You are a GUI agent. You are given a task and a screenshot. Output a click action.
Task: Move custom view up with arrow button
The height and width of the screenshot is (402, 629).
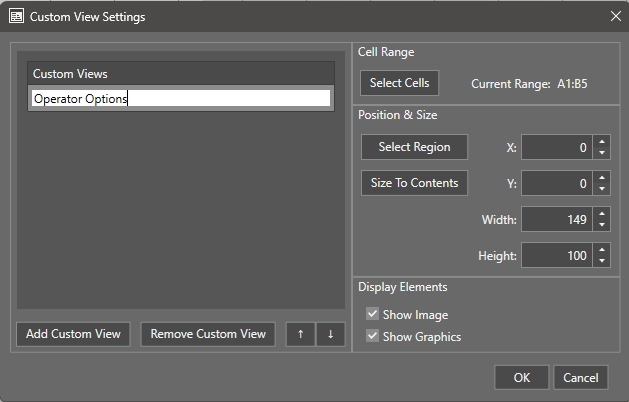(299, 334)
